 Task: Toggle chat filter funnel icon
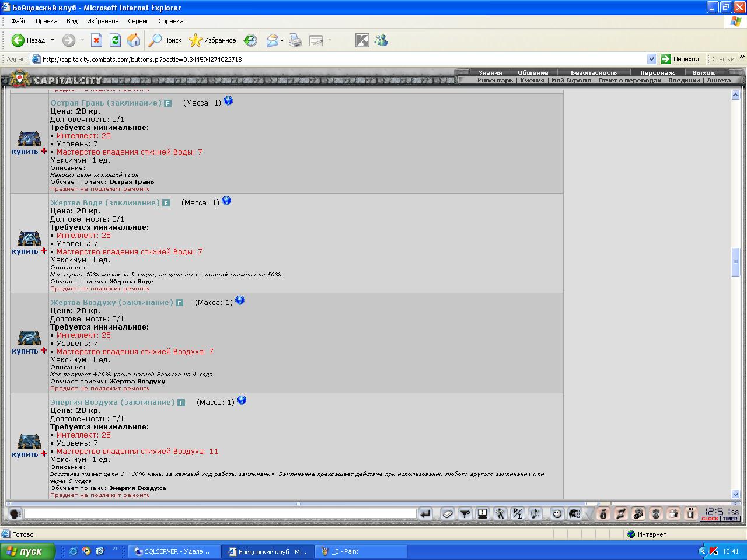(x=465, y=513)
